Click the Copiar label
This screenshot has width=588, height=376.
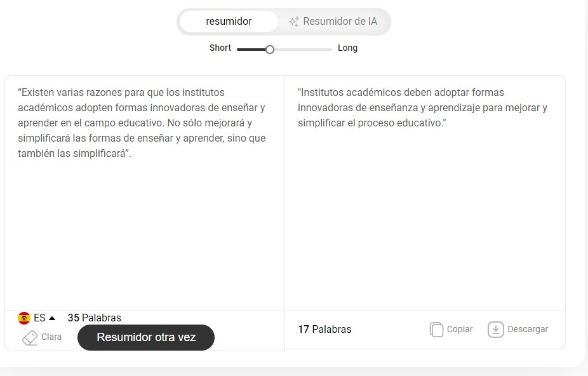[x=460, y=330]
